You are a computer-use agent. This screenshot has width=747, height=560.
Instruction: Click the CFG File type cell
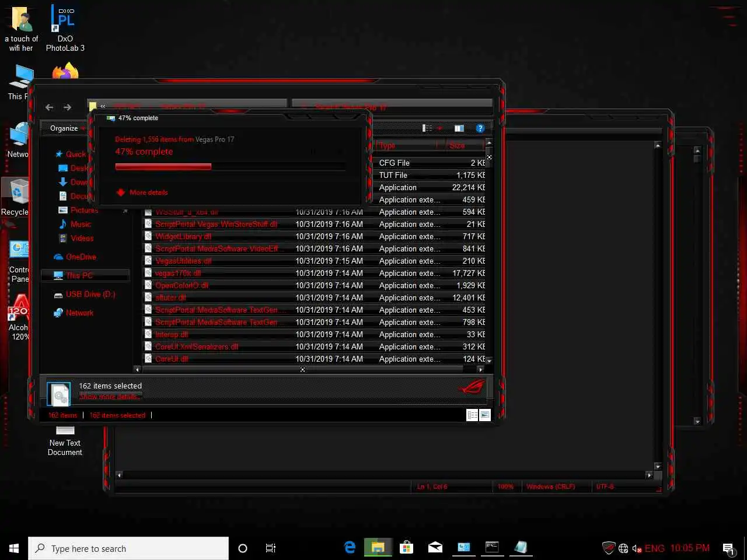click(394, 163)
